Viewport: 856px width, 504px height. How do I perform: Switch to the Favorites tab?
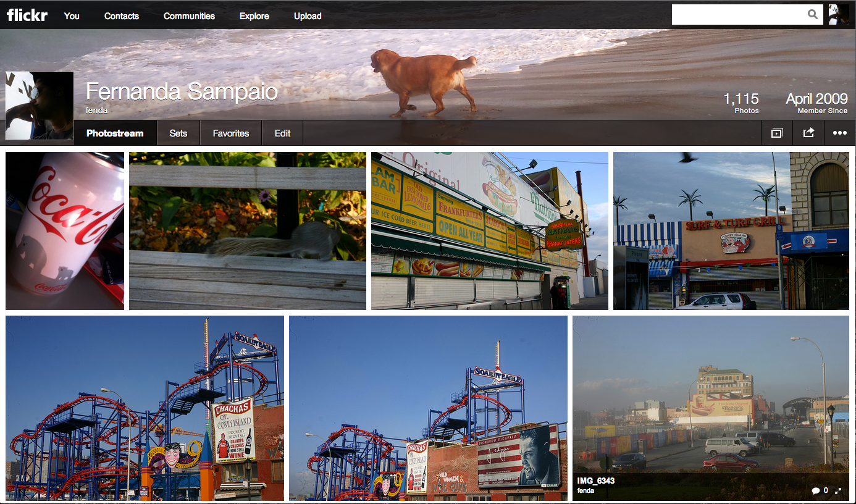pos(231,133)
